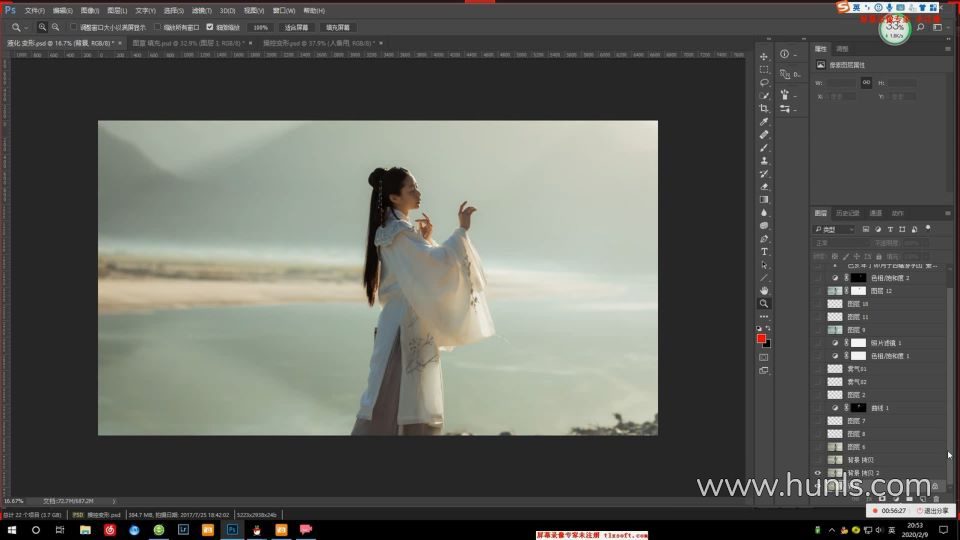Switch to the 历史记录 panel tab

pos(848,213)
